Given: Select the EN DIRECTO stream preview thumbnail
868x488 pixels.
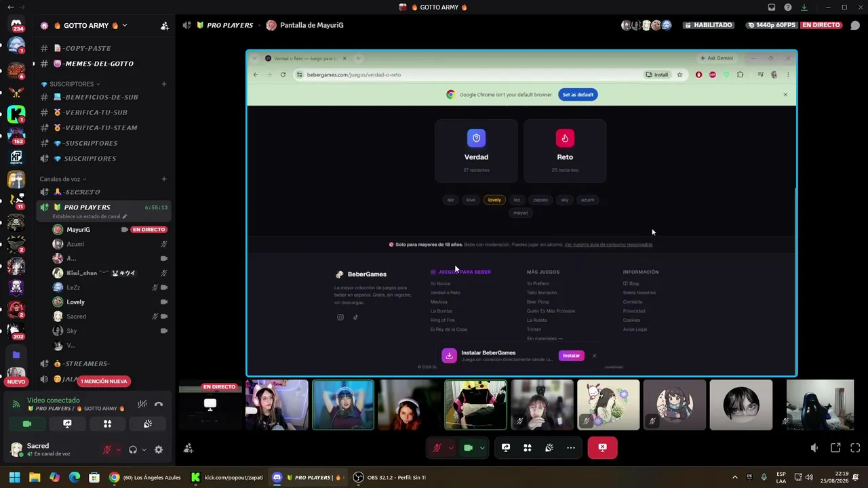Looking at the screenshot, I should pyautogui.click(x=210, y=405).
